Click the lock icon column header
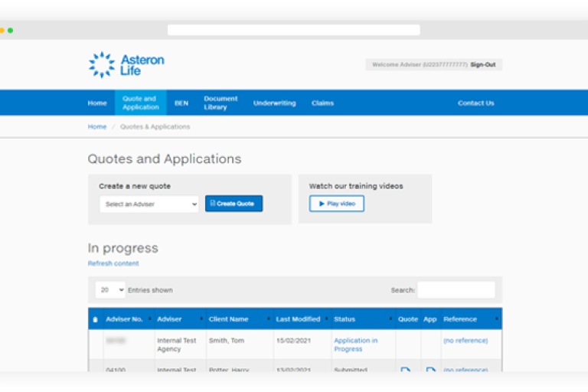This screenshot has width=588, height=392. (x=95, y=319)
